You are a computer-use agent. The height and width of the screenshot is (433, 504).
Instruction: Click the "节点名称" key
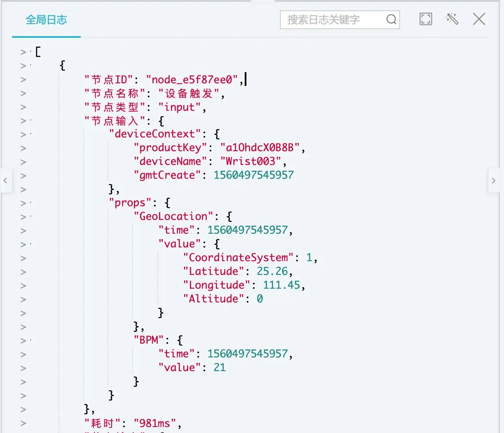point(115,93)
